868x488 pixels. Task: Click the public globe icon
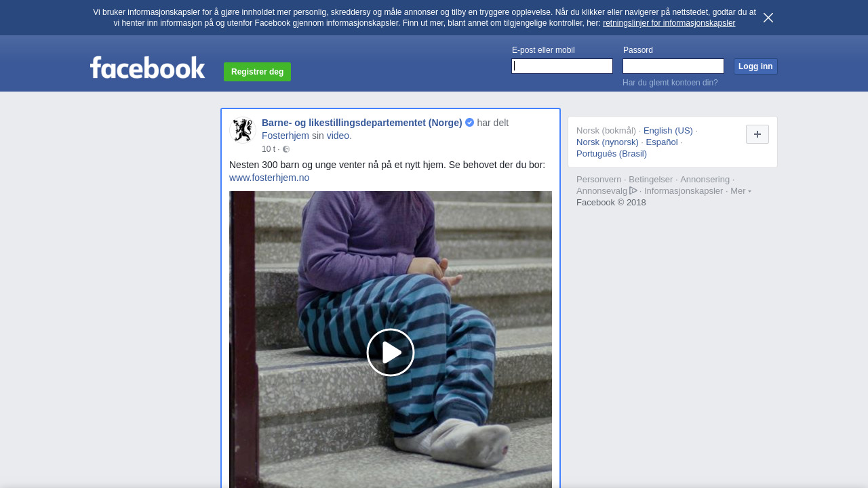pos(286,149)
